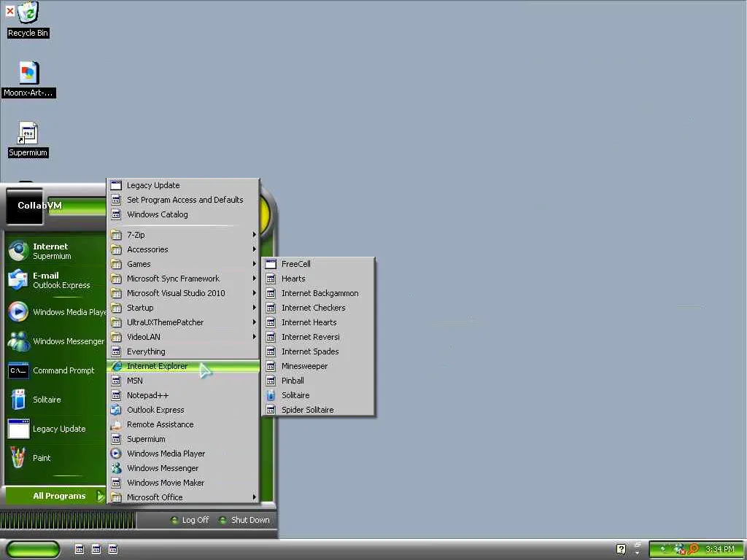The width and height of the screenshot is (747, 560).
Task: Start Internet Hearts
Action: point(318,322)
